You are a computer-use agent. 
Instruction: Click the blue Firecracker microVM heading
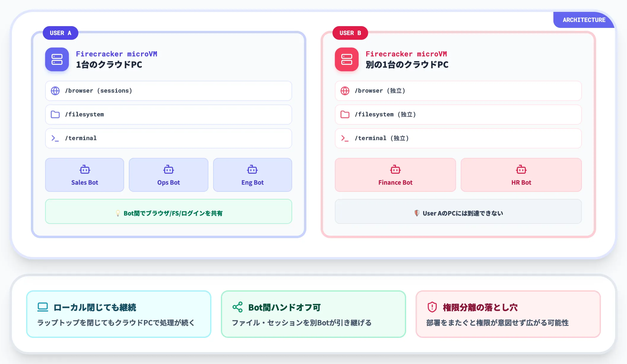116,54
